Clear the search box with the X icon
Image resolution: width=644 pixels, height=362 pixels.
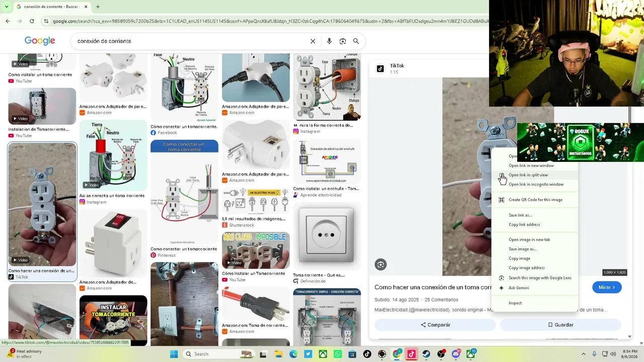tap(313, 41)
